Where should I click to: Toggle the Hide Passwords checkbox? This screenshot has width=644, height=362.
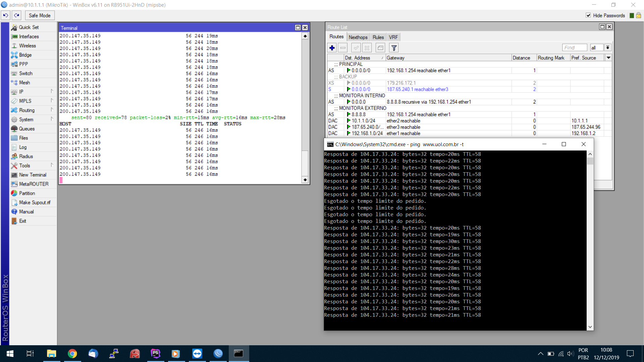click(x=588, y=15)
